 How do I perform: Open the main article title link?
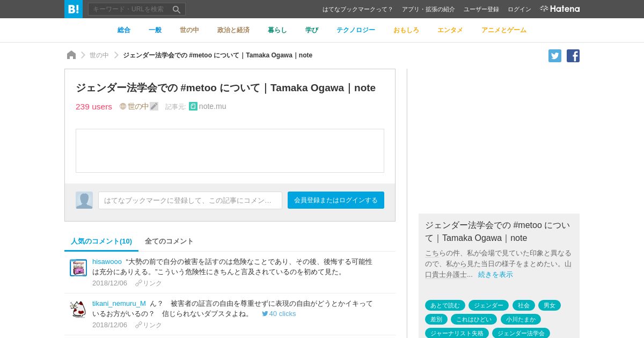225,87
